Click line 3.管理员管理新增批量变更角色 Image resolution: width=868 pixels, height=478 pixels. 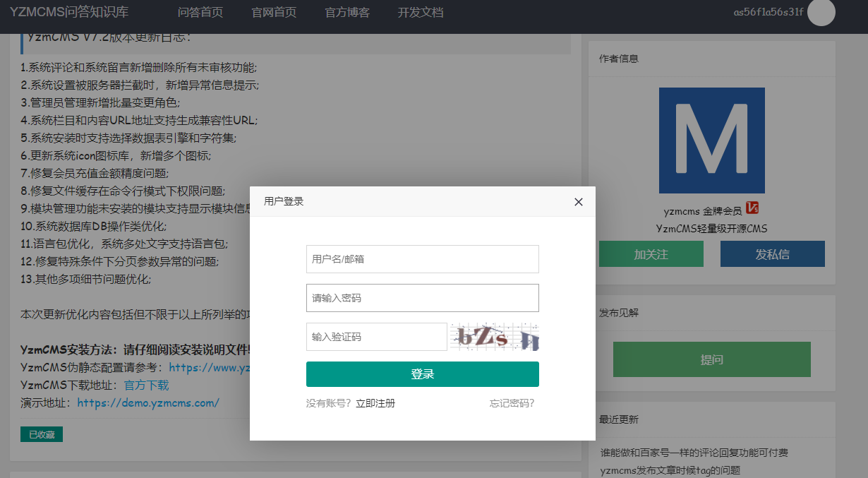(100, 103)
